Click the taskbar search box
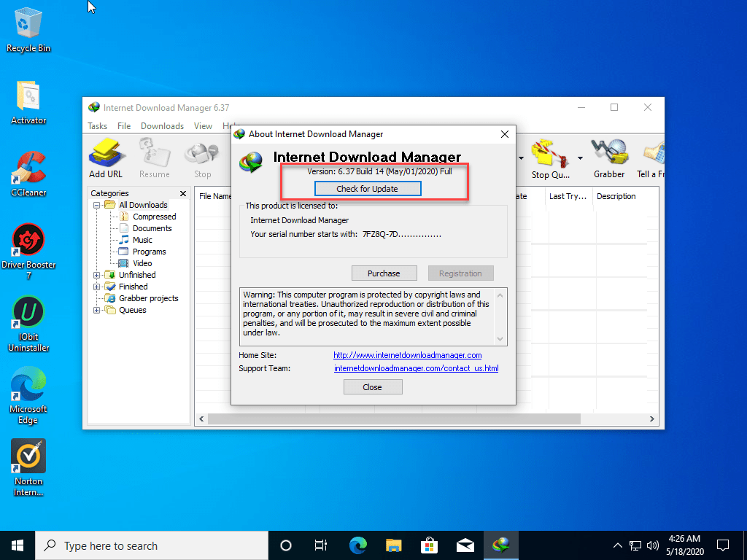The image size is (747, 560). [152, 545]
